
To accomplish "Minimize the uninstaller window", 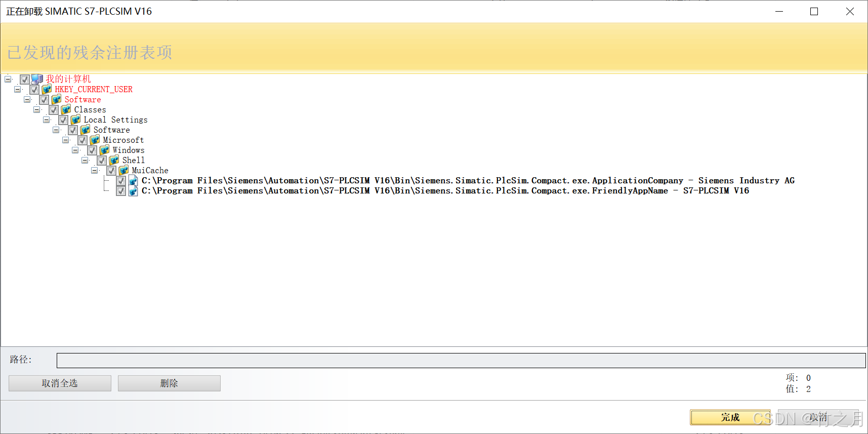I will [x=779, y=11].
